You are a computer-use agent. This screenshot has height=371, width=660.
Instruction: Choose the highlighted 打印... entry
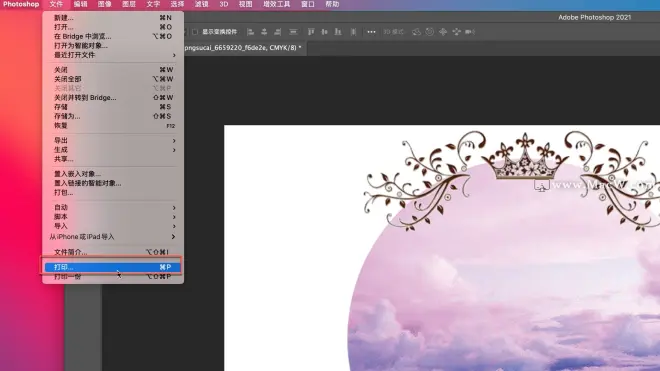(x=113, y=267)
